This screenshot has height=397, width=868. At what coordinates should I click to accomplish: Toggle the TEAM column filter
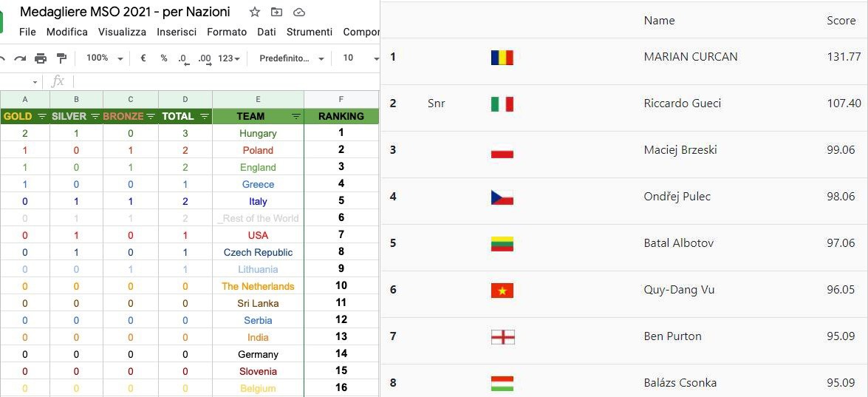tap(296, 117)
